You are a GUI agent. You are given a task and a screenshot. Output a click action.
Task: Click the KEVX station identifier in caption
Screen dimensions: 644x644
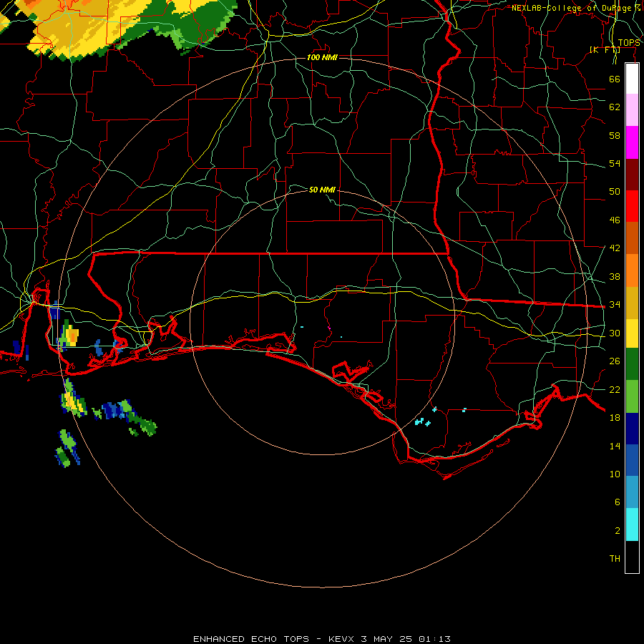click(x=341, y=639)
